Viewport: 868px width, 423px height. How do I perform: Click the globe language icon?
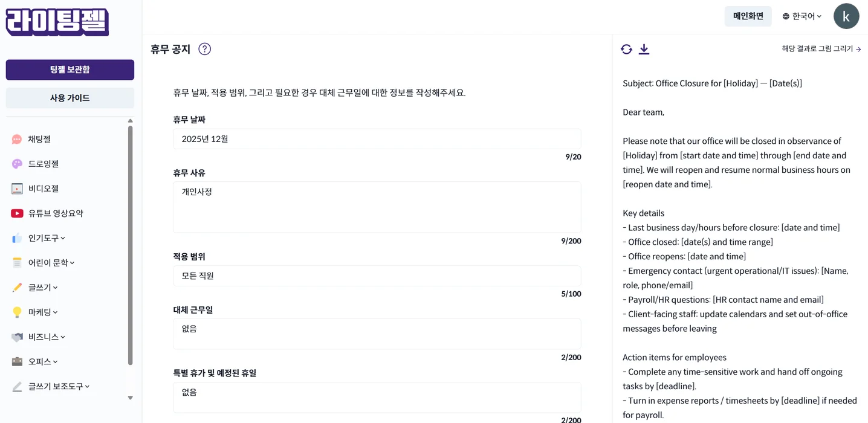coord(786,16)
